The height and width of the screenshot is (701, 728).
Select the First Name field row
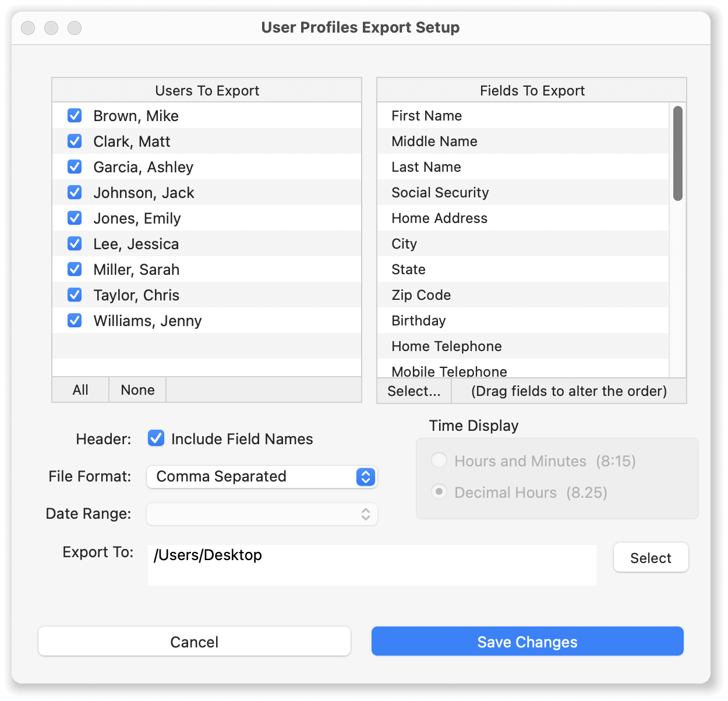pos(523,115)
